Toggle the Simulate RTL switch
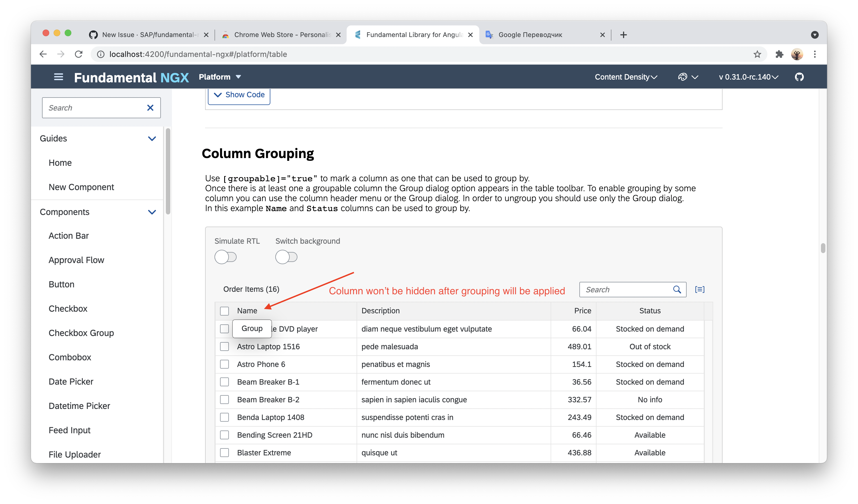This screenshot has height=504, width=858. tap(225, 257)
